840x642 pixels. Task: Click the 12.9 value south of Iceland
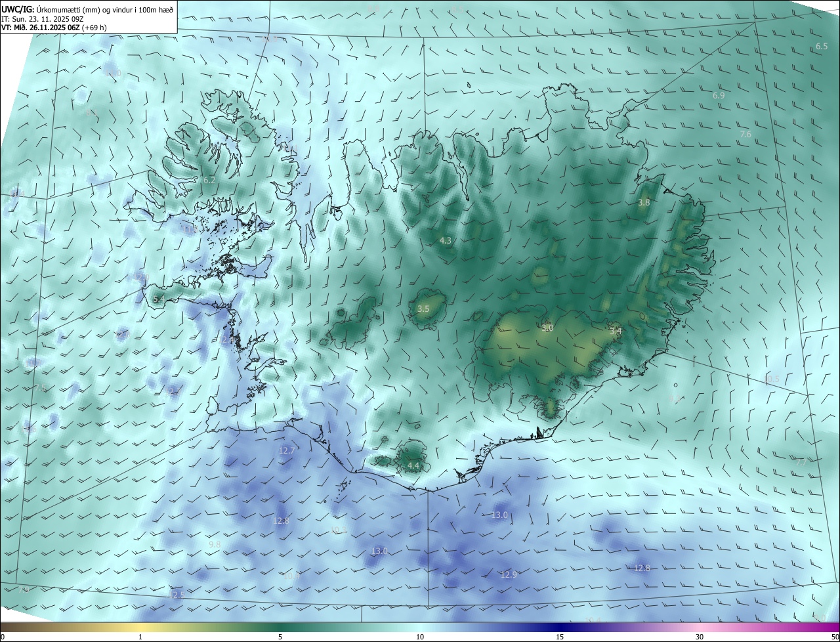pos(509,574)
